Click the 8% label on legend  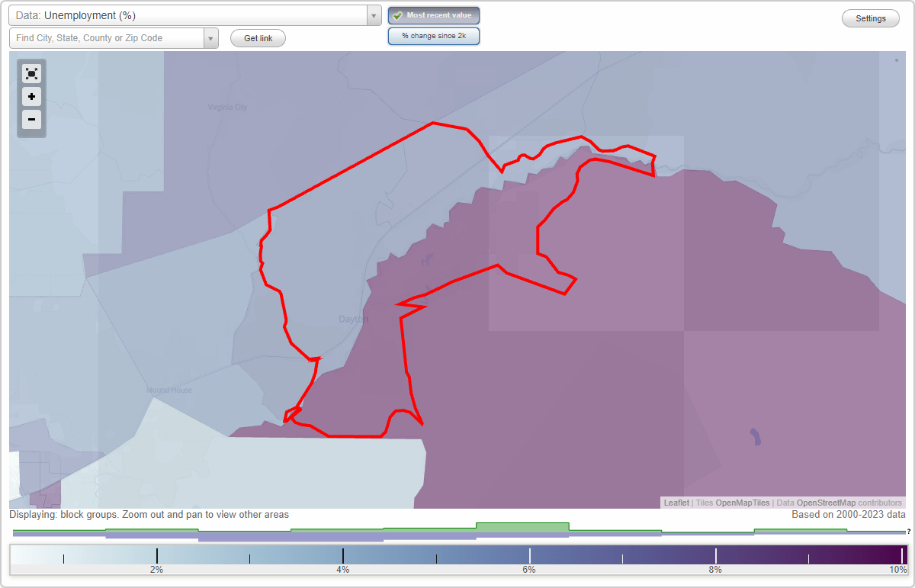(x=715, y=570)
